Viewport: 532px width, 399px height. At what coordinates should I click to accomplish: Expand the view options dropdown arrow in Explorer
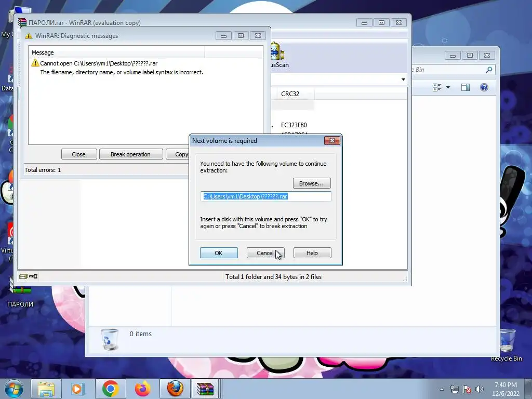coord(448,87)
